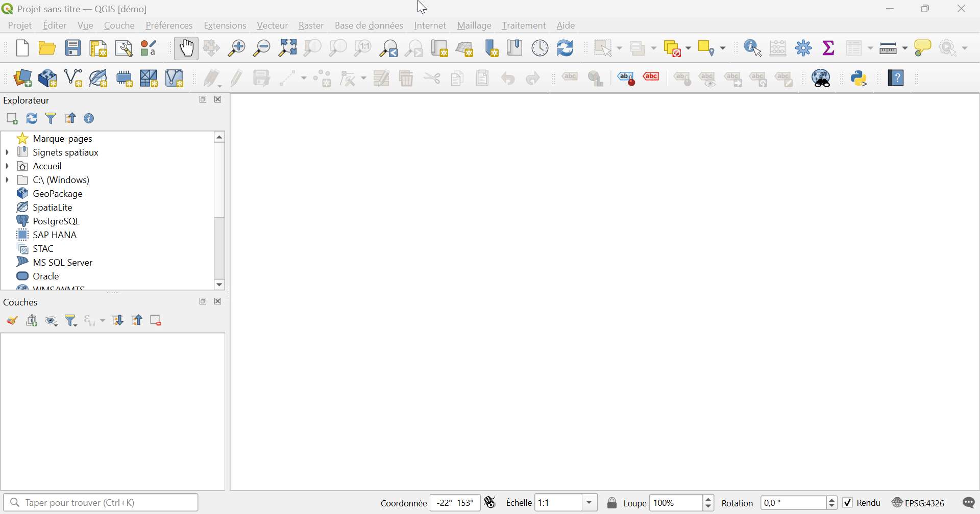Open the Traitement menu

click(524, 25)
